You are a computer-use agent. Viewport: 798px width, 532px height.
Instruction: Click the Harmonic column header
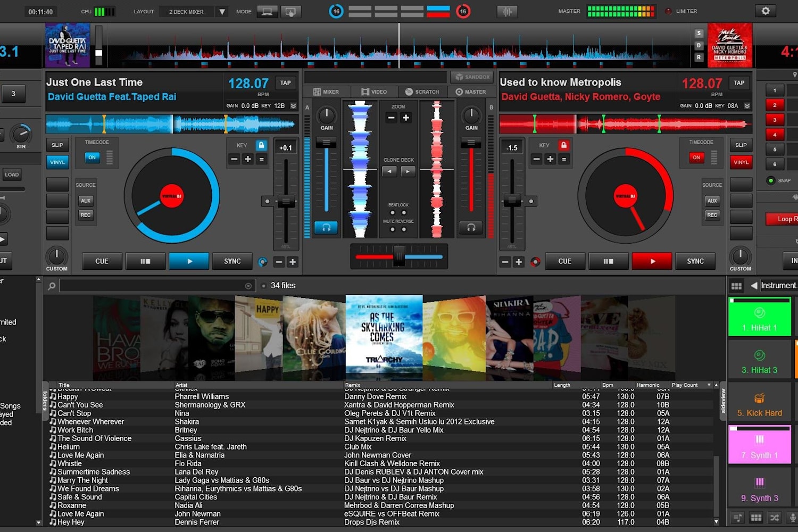648,385
